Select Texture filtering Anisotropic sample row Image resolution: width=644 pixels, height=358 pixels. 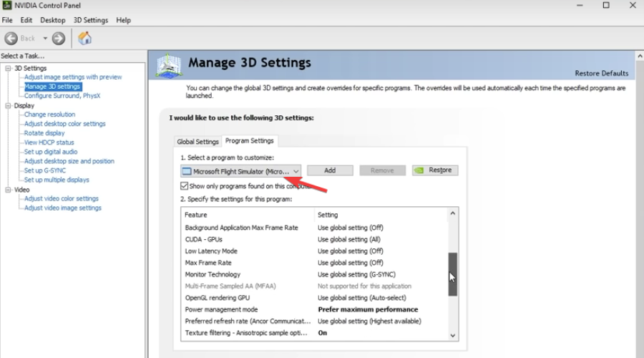[315, 333]
